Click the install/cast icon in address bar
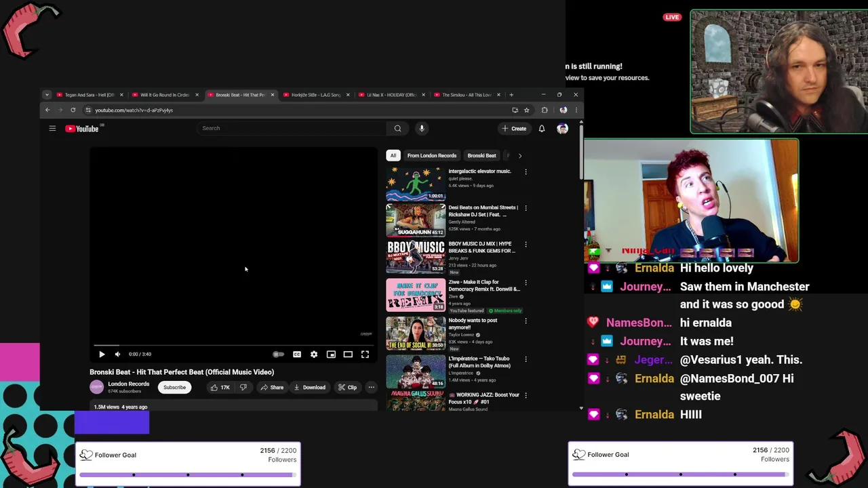 coord(515,110)
